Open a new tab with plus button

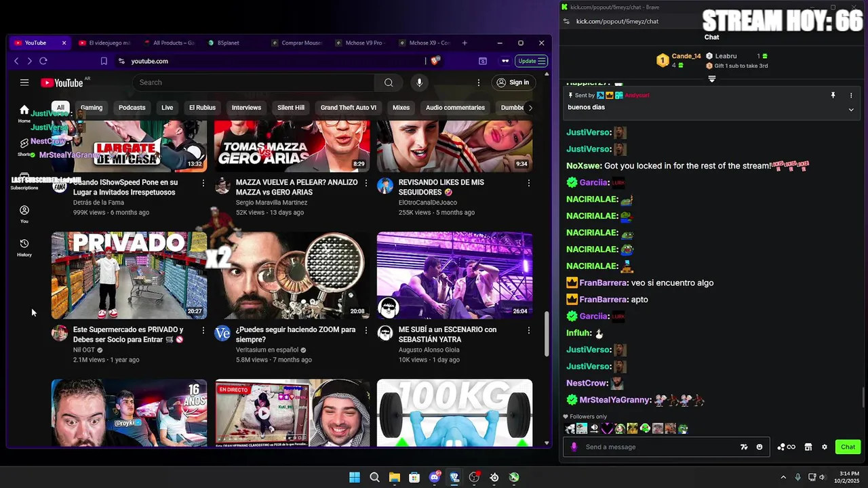465,43
